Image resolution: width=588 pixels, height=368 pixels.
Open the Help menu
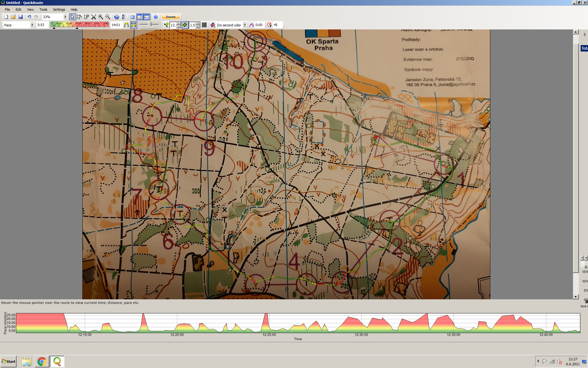[74, 10]
